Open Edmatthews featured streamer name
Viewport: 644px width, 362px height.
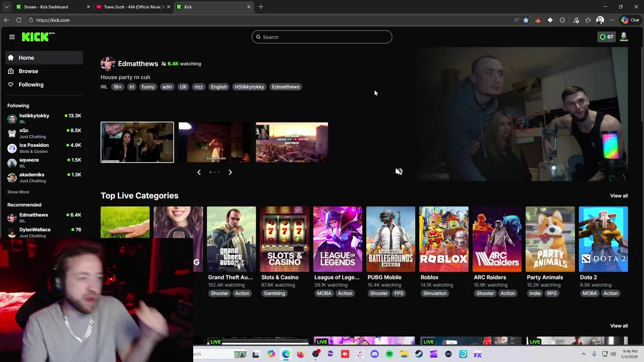point(138,63)
